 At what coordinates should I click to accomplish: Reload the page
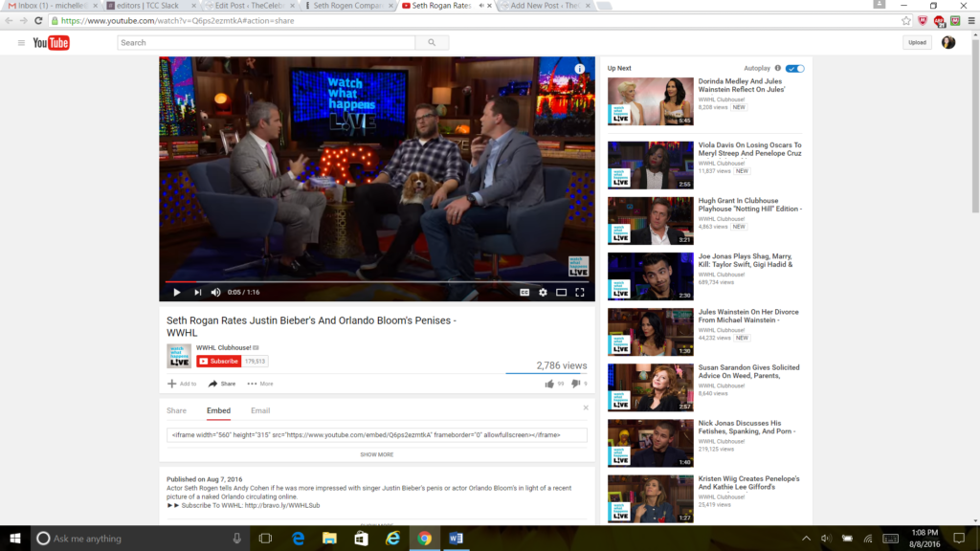38,21
